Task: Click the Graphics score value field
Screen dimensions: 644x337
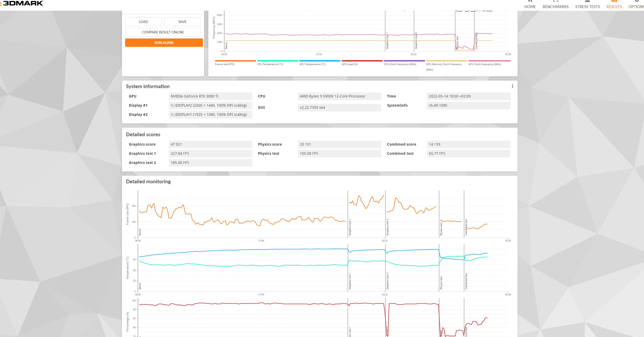Action: point(210,144)
